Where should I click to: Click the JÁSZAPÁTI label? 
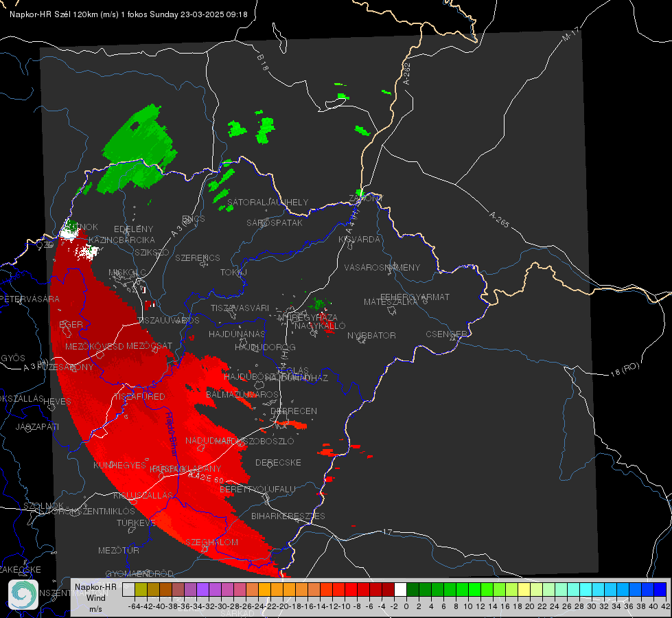[x=37, y=426]
